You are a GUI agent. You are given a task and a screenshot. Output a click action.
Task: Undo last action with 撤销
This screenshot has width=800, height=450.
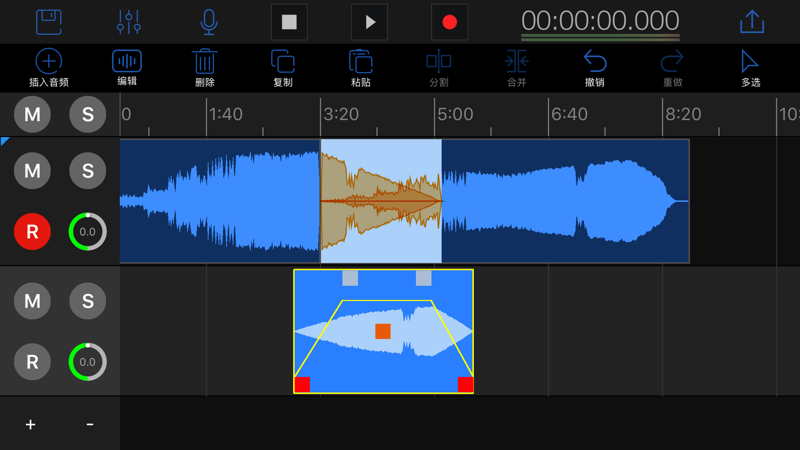pos(595,68)
